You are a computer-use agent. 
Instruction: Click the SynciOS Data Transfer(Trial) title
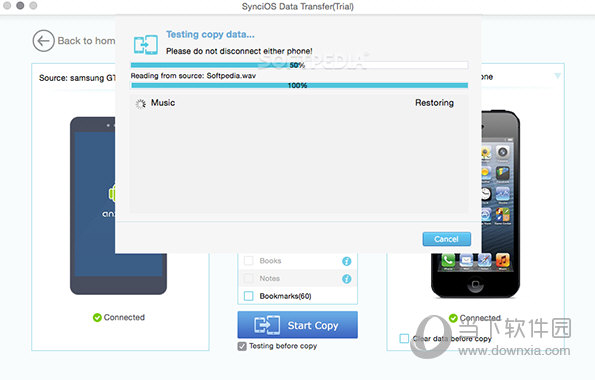[x=298, y=6]
